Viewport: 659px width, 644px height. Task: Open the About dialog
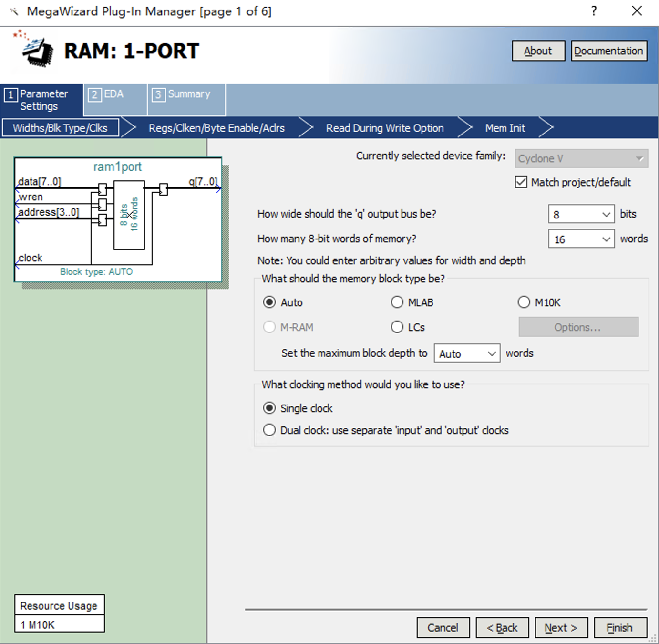pyautogui.click(x=538, y=51)
